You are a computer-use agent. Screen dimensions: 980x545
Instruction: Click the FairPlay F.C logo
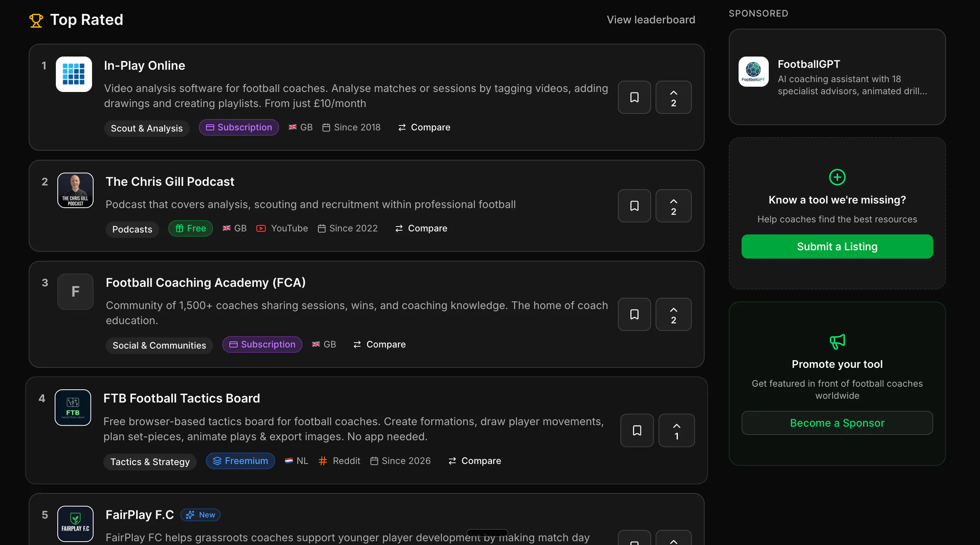pos(75,524)
